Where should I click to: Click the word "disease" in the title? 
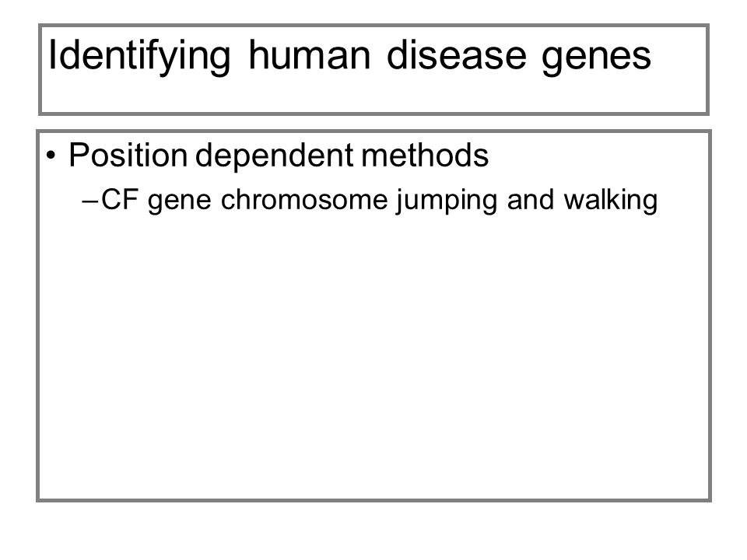click(457, 55)
